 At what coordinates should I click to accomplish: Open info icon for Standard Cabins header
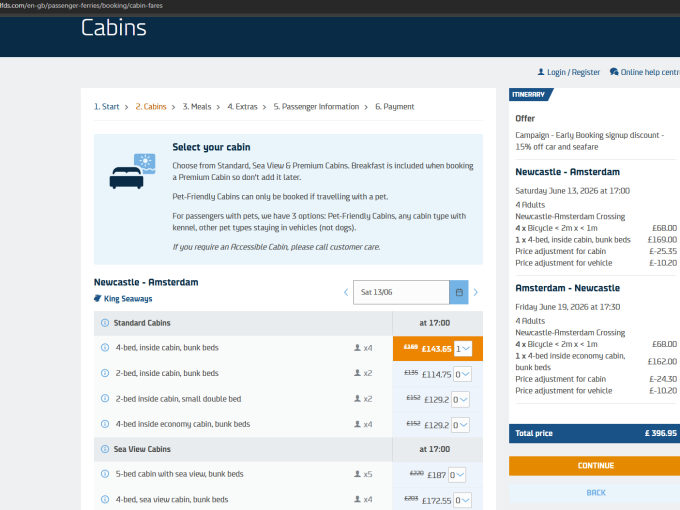pyautogui.click(x=104, y=323)
